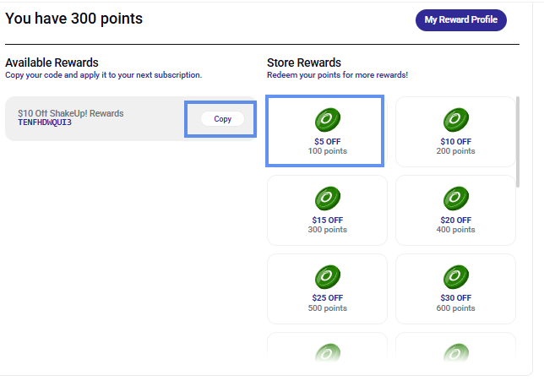Select the "$10 Off ShakeUp! Rewards" title
The height and width of the screenshot is (392, 544).
coord(70,113)
